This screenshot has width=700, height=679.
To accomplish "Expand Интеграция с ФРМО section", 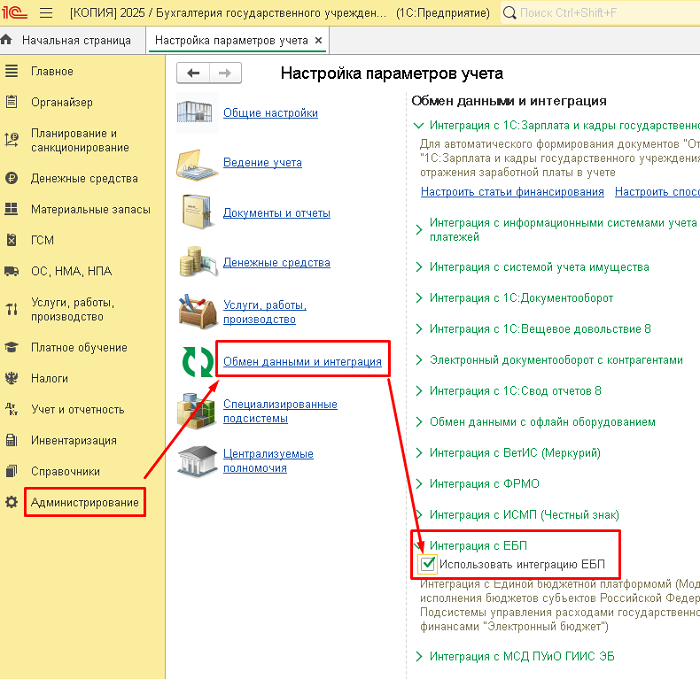I will click(420, 484).
